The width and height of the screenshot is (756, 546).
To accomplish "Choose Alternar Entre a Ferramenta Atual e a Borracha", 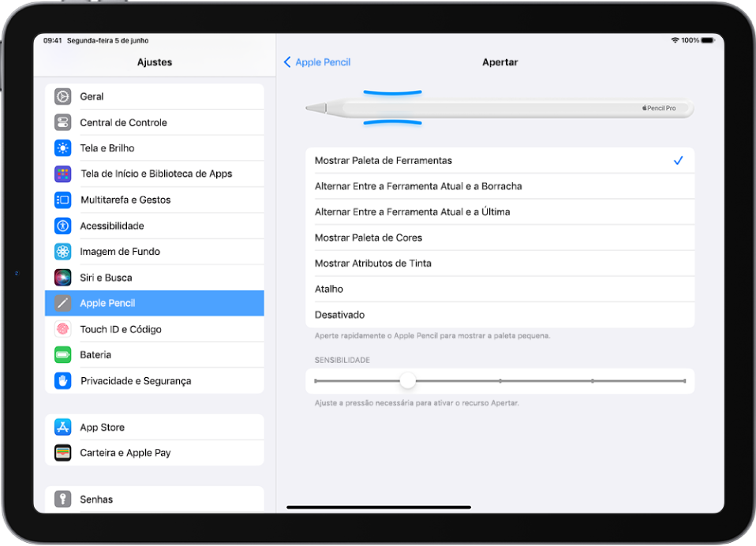I will point(418,186).
